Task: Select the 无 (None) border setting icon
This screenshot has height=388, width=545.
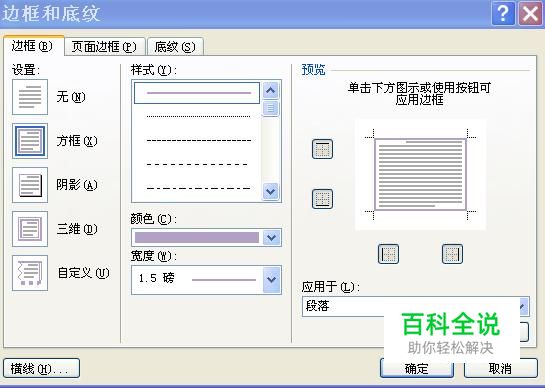Action: (x=30, y=97)
